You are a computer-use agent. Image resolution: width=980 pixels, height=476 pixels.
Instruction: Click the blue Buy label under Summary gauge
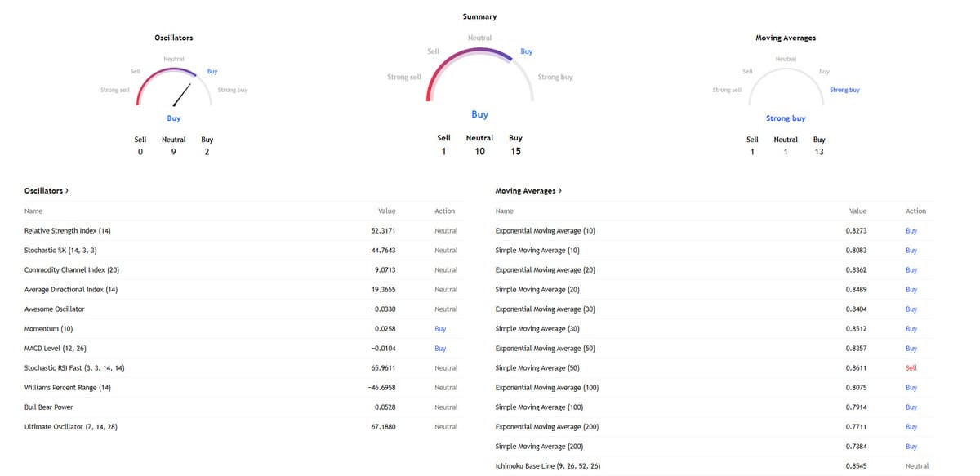[x=479, y=115]
